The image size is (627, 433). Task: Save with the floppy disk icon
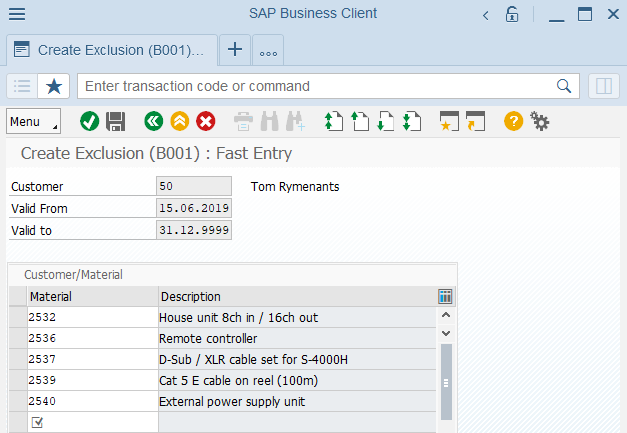(116, 121)
